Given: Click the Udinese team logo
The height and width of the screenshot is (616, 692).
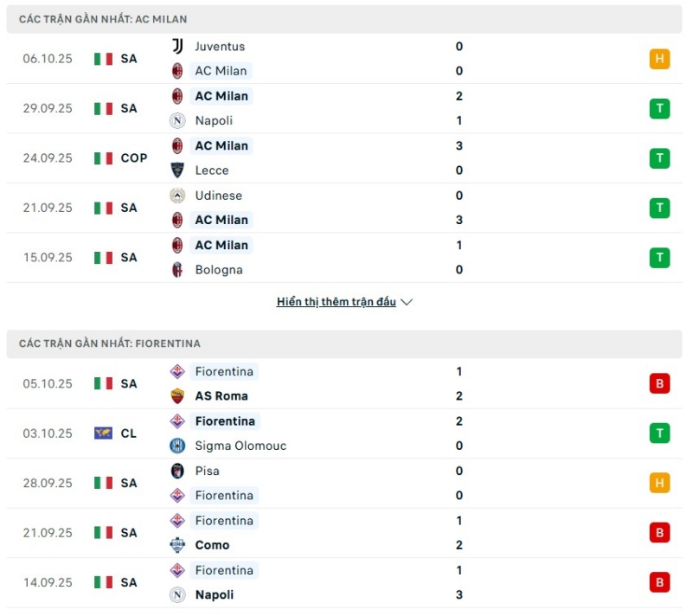Looking at the screenshot, I should click(176, 196).
